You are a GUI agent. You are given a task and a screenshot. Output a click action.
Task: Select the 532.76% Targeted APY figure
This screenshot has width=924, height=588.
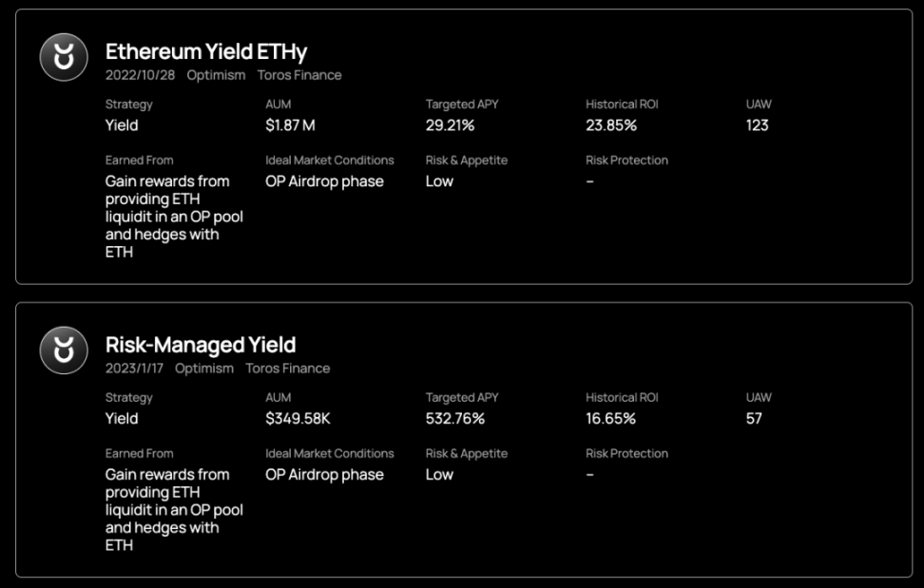[x=455, y=419]
